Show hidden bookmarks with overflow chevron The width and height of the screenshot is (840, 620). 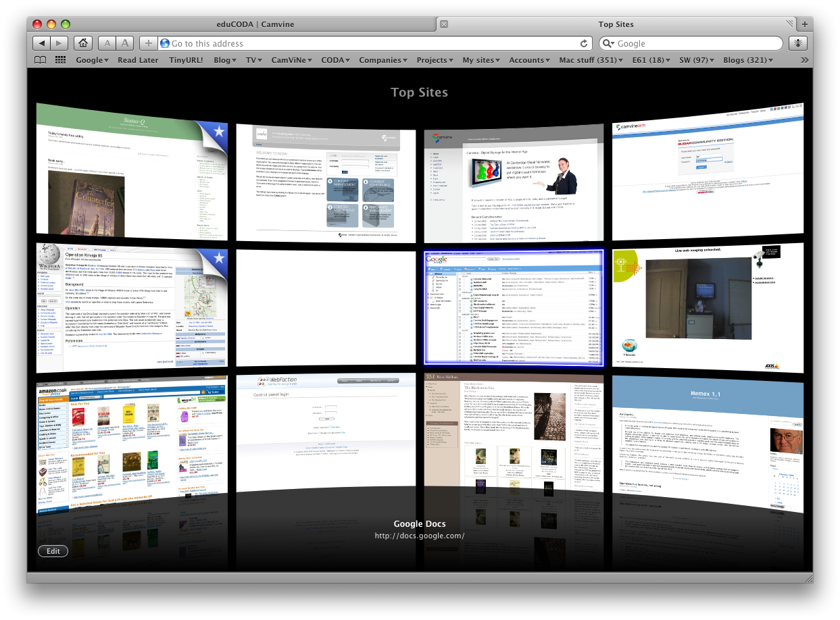click(804, 60)
